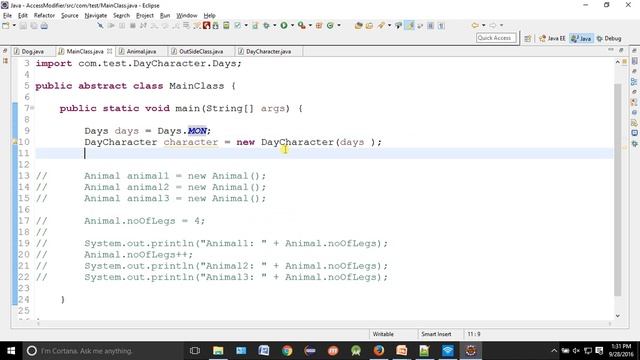This screenshot has width=640, height=360.
Task: Open the Windows Start menu
Action: 11,351
